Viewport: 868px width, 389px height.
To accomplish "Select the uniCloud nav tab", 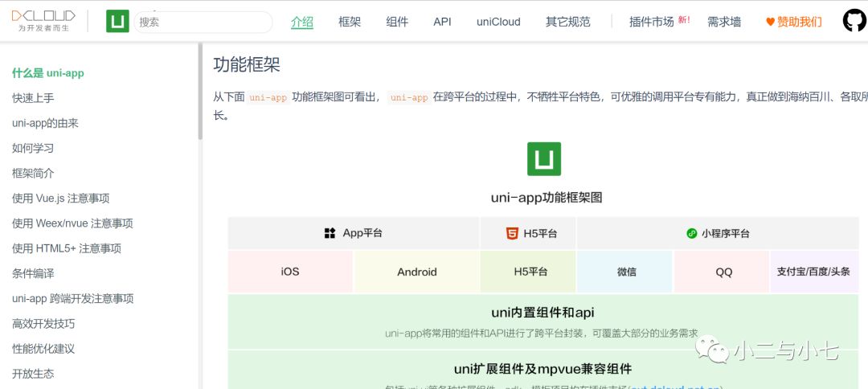I will [498, 23].
